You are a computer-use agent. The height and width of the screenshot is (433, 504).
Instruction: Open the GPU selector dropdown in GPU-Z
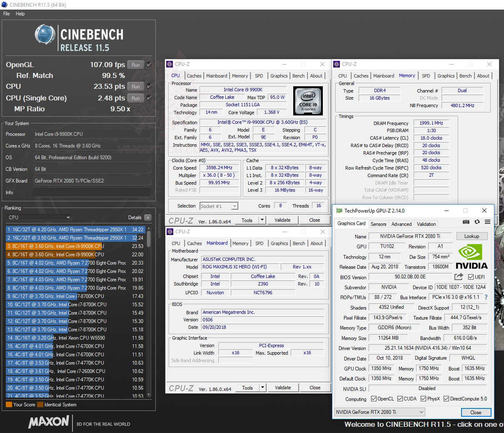(x=379, y=412)
